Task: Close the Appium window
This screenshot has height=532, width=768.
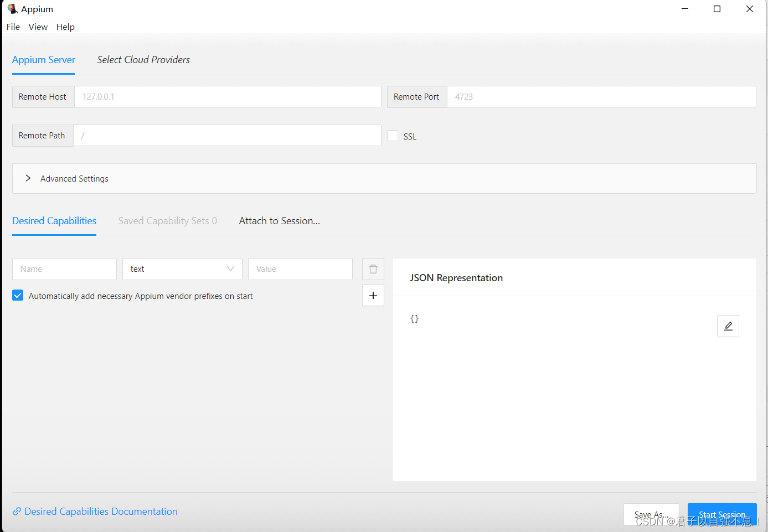Action: point(750,9)
